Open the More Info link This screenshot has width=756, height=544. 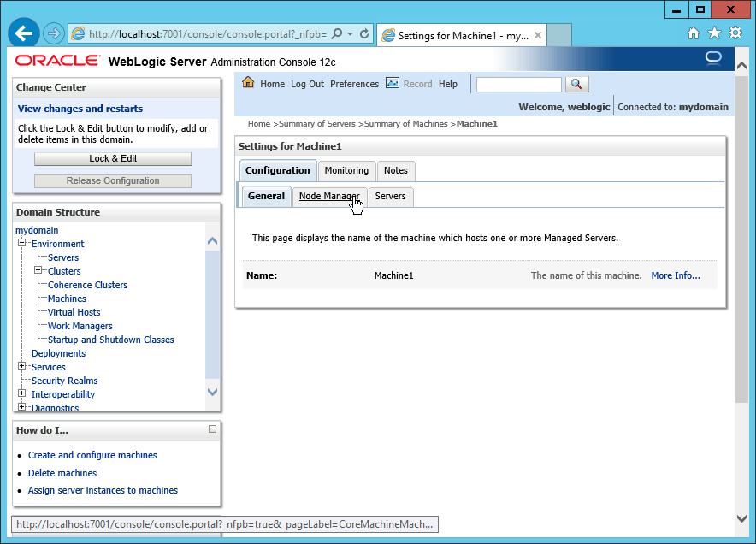(x=675, y=275)
